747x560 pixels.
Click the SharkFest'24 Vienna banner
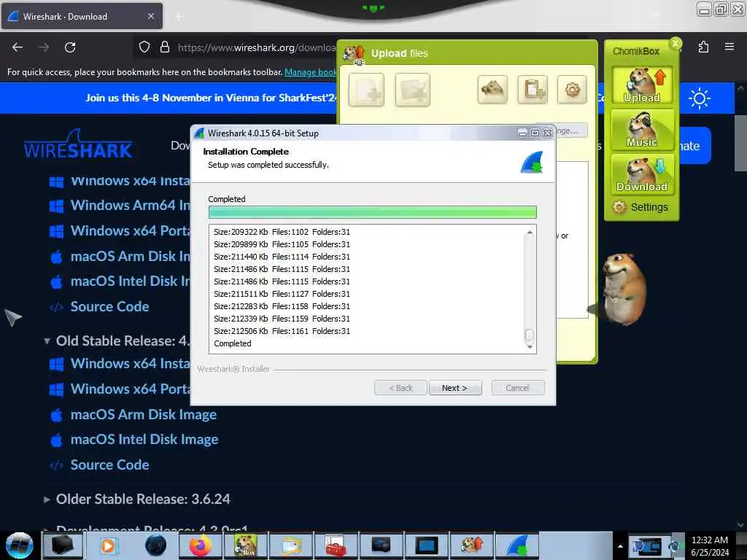(211, 98)
